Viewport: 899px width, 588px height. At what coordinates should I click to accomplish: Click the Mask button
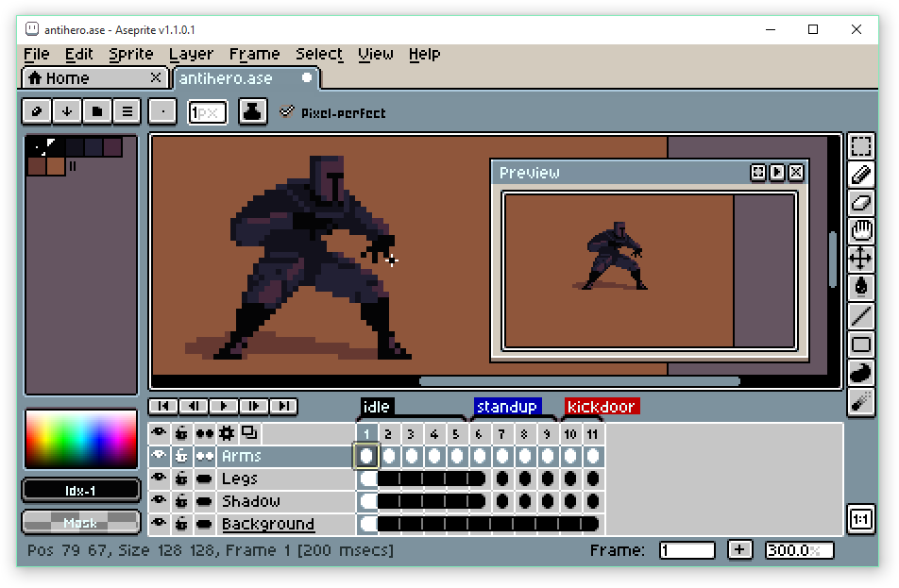80,523
